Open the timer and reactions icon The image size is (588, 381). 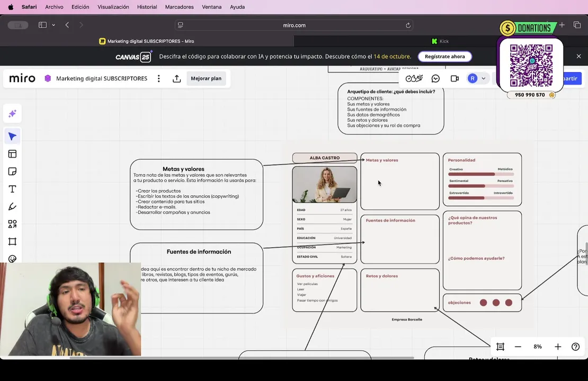point(414,78)
